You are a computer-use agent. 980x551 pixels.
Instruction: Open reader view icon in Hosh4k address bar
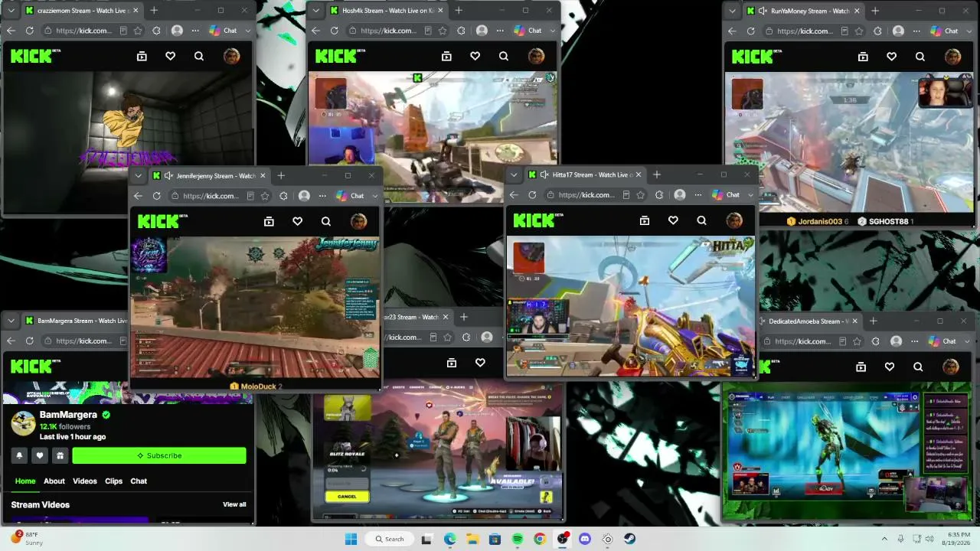coord(427,31)
